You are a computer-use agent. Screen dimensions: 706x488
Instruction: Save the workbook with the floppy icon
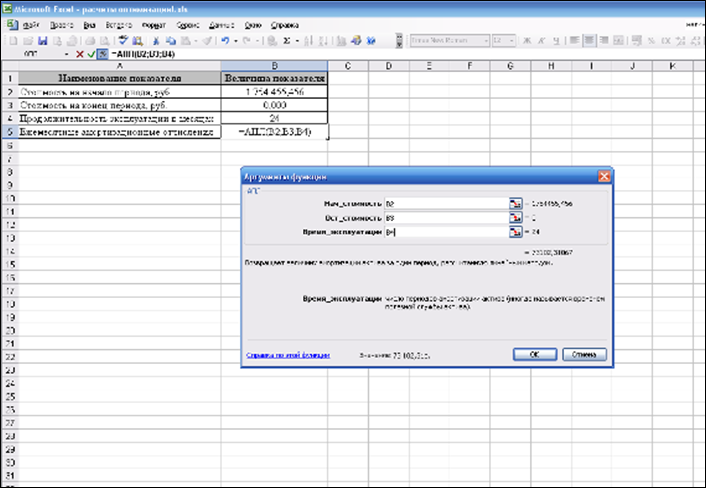42,41
